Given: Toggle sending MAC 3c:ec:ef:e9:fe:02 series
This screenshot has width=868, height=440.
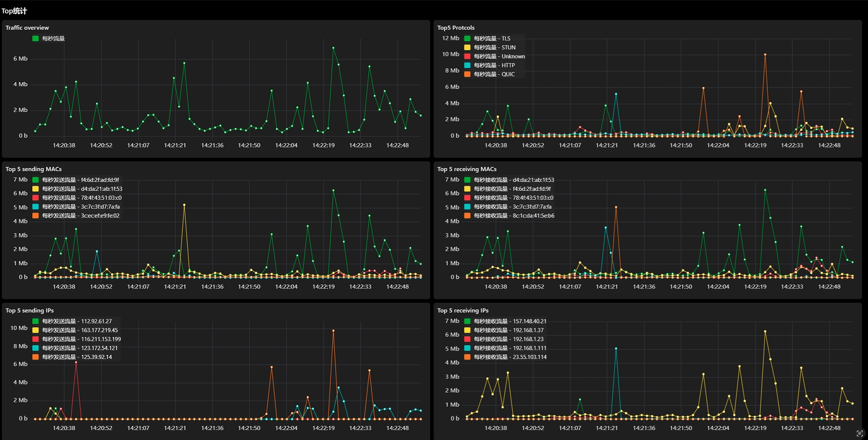Looking at the screenshot, I should [x=81, y=216].
